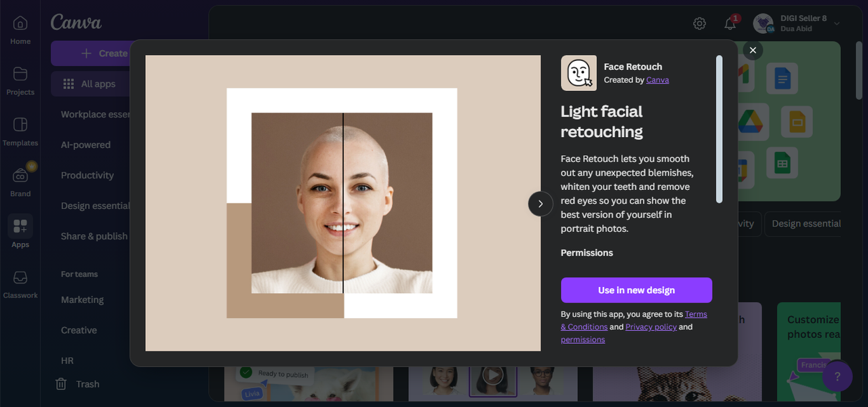Screen dimensions: 868x407
Task: Open the Trash
Action: click(78, 384)
